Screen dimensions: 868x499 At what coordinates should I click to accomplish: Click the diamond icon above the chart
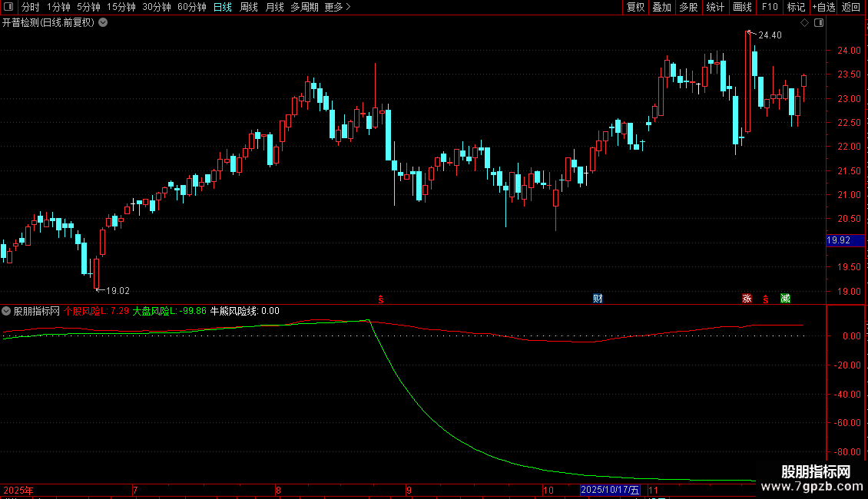[x=805, y=23]
